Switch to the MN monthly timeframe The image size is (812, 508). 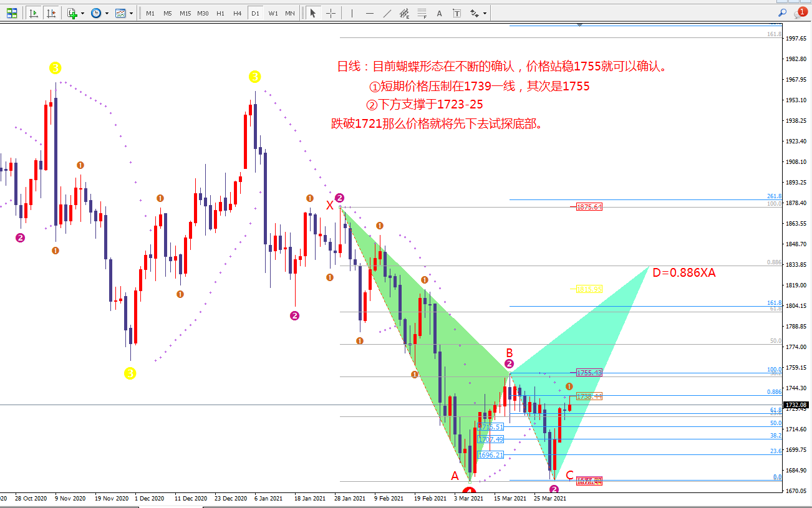click(290, 12)
